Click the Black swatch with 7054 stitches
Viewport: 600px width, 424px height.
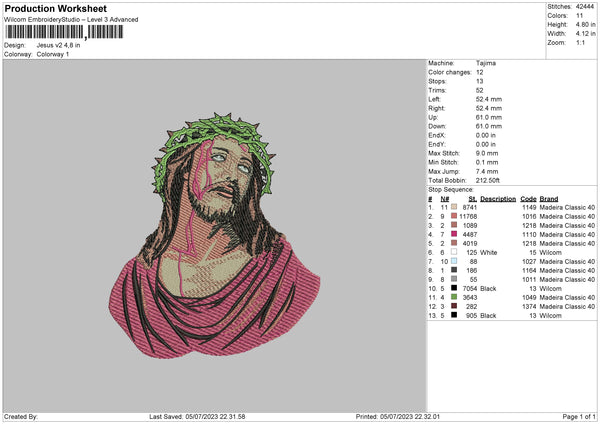pyautogui.click(x=454, y=288)
